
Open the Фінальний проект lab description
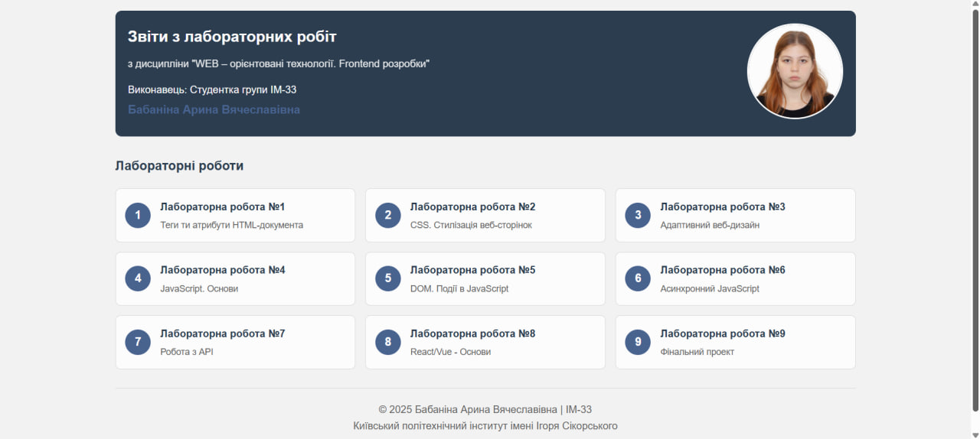click(697, 353)
